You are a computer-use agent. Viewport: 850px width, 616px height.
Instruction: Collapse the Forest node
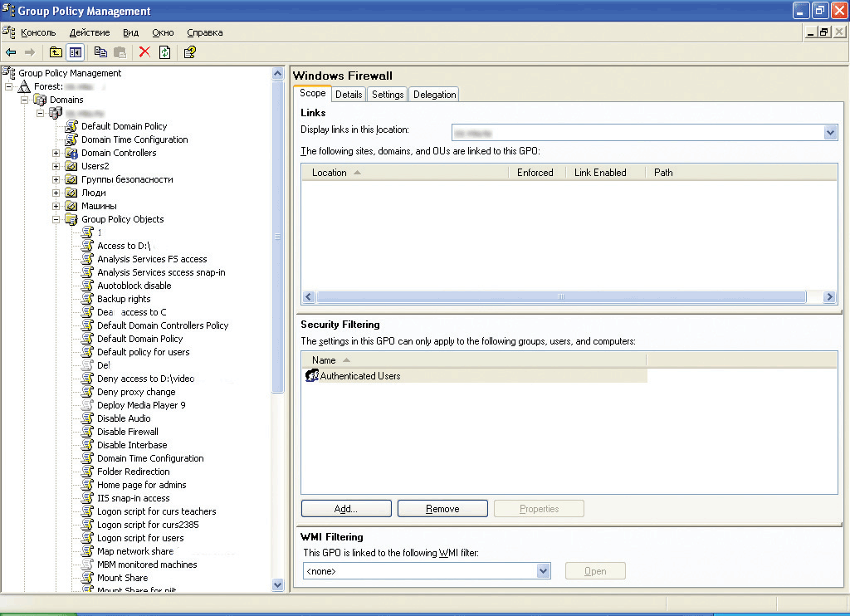8,86
